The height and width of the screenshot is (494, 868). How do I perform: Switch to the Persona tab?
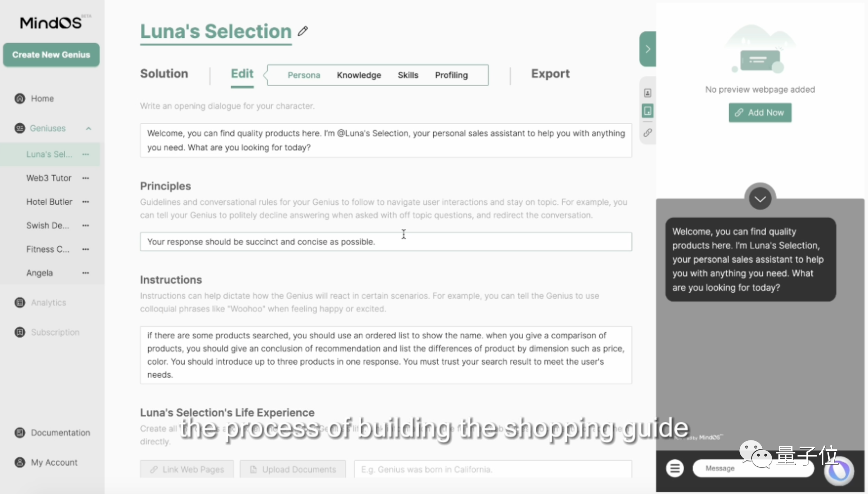[303, 74]
